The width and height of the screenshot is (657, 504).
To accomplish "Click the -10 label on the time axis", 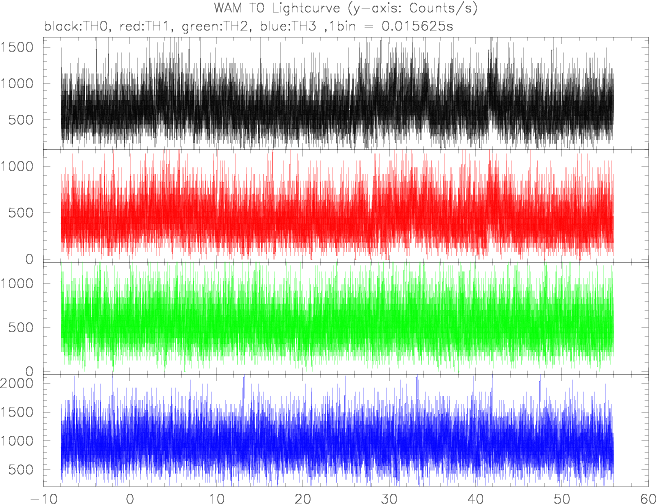I will click(44, 499).
